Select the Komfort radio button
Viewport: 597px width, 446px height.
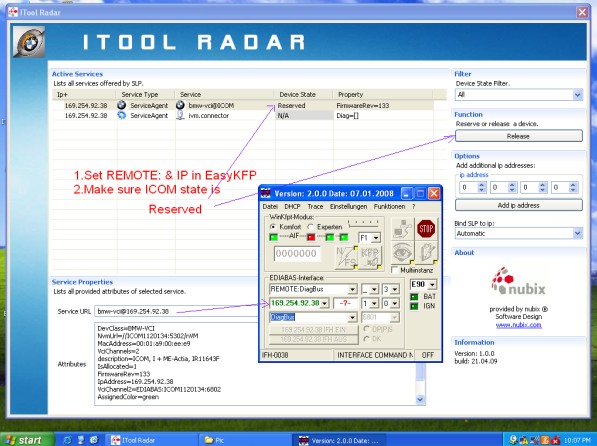coord(273,227)
